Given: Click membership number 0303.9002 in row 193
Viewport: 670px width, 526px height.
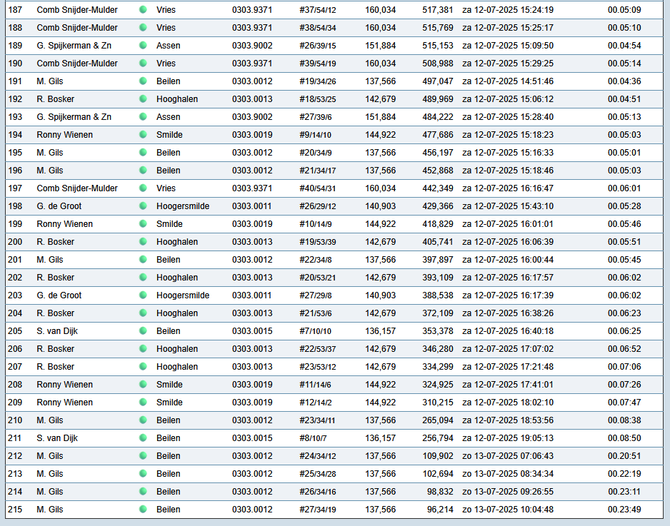Looking at the screenshot, I should pyautogui.click(x=252, y=117).
